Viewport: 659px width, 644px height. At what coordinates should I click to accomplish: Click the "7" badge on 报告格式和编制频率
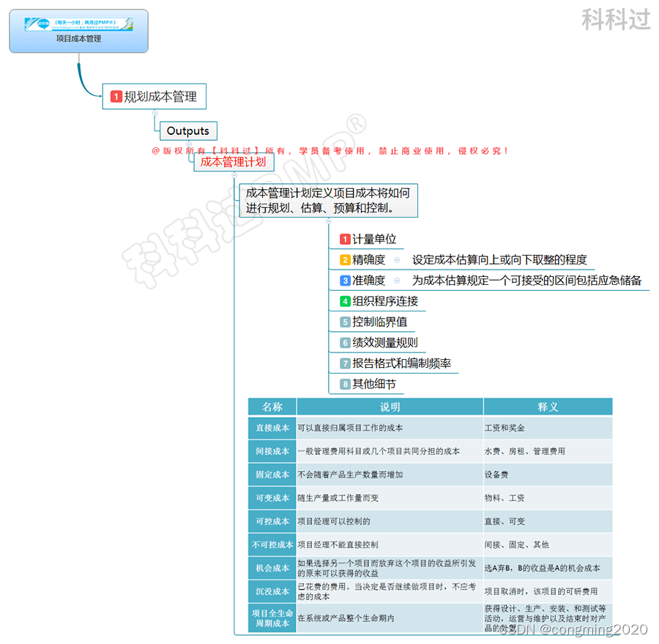pyautogui.click(x=344, y=363)
